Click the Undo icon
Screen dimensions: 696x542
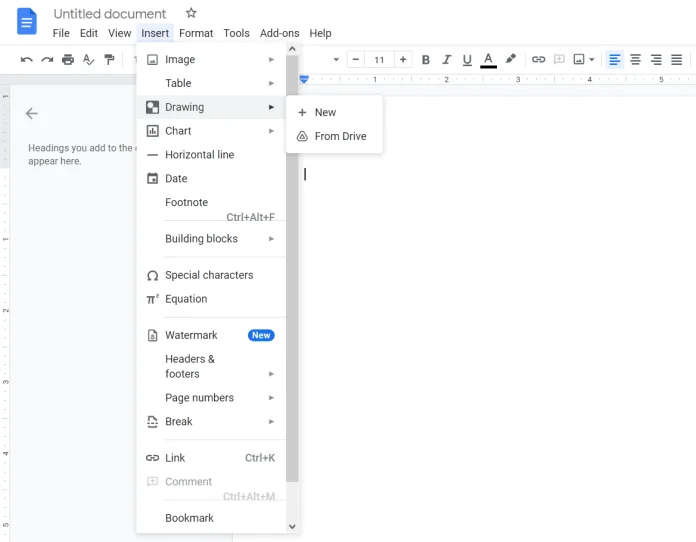point(26,59)
